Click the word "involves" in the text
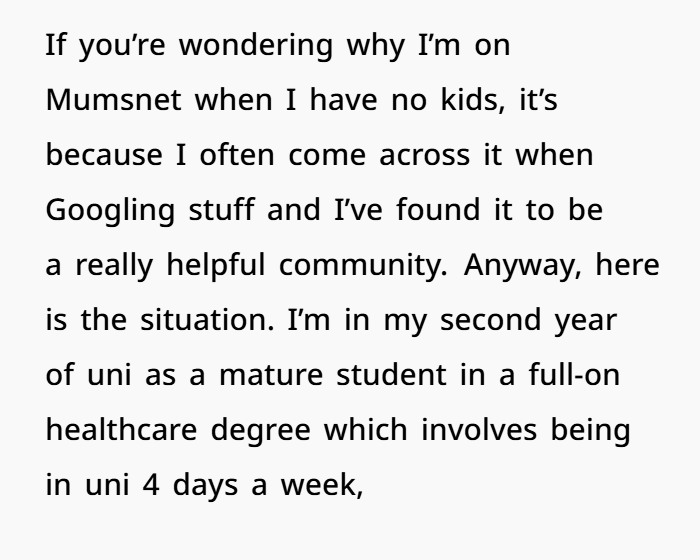 479,430
